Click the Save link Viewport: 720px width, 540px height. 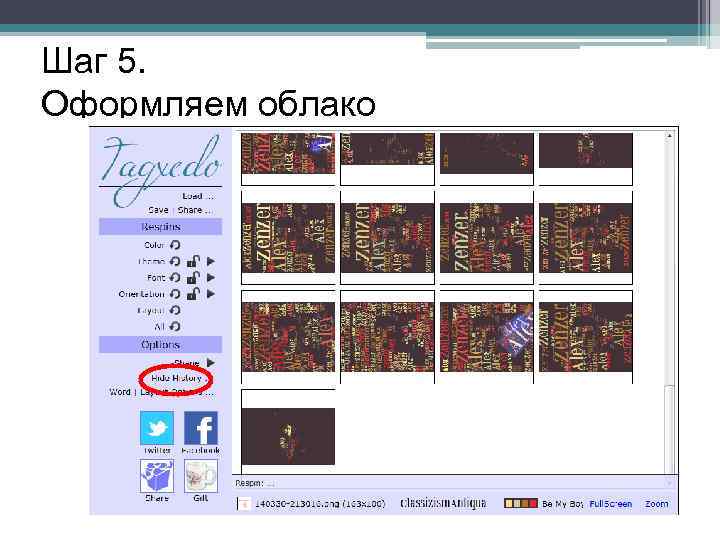(x=158, y=210)
